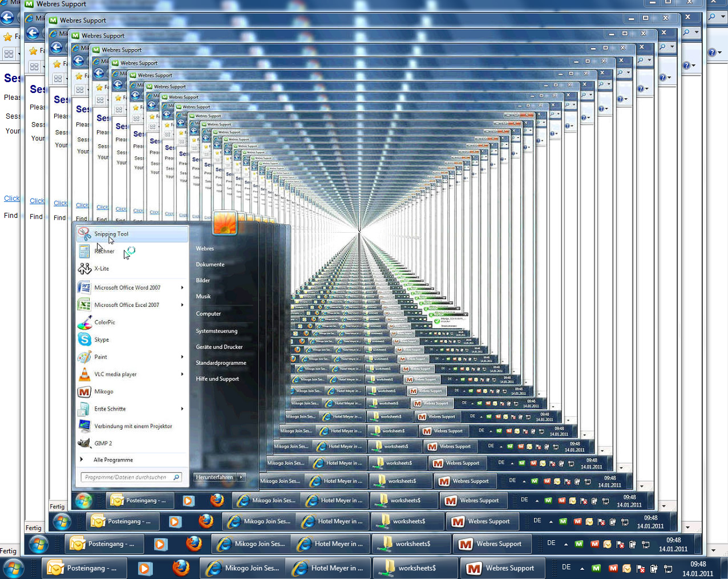The height and width of the screenshot is (579, 728).
Task: Start X-Lite from the Start menu
Action: coord(132,269)
